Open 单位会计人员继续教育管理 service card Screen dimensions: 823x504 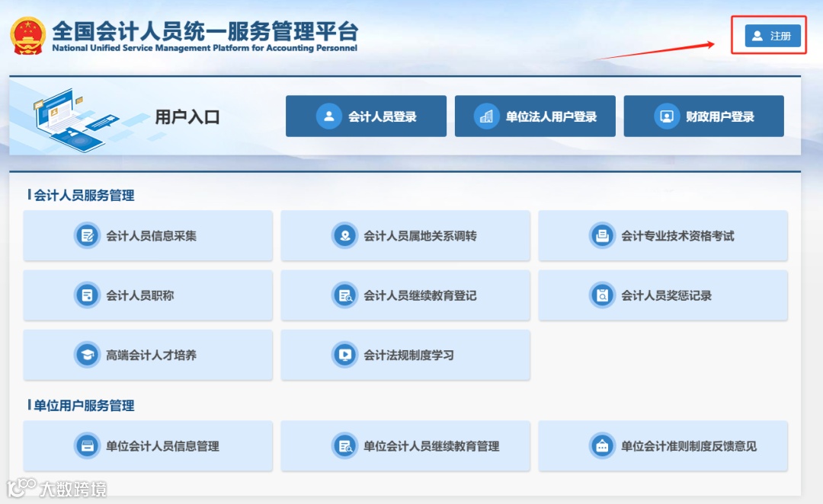(405, 446)
